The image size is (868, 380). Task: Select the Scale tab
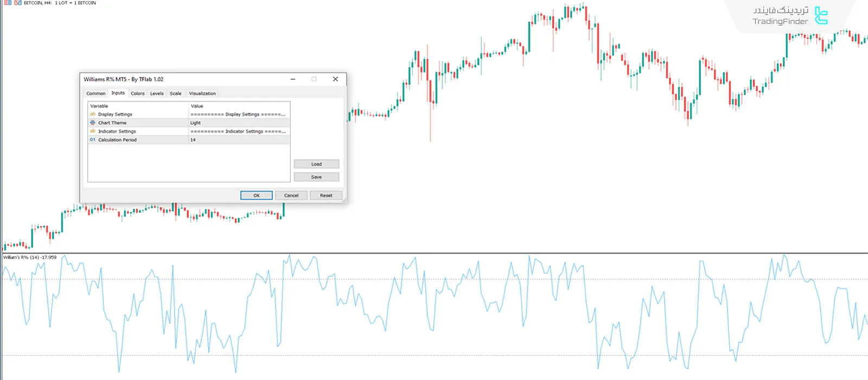175,93
